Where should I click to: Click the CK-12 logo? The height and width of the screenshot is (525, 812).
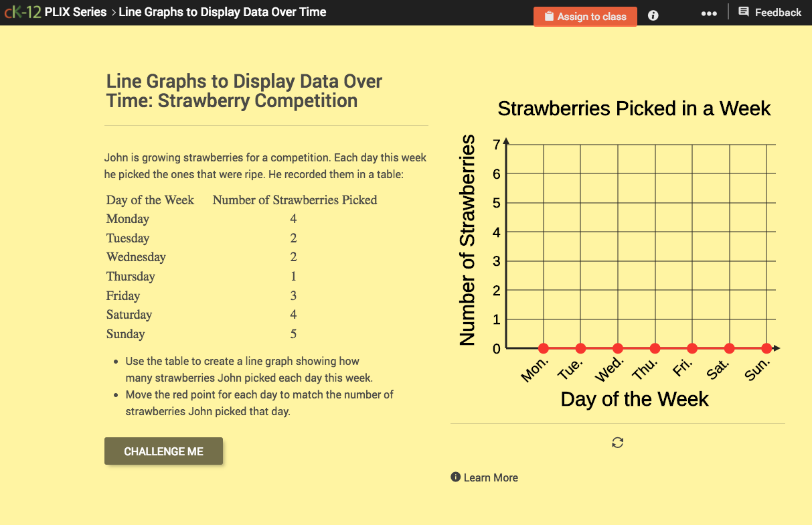[23, 11]
